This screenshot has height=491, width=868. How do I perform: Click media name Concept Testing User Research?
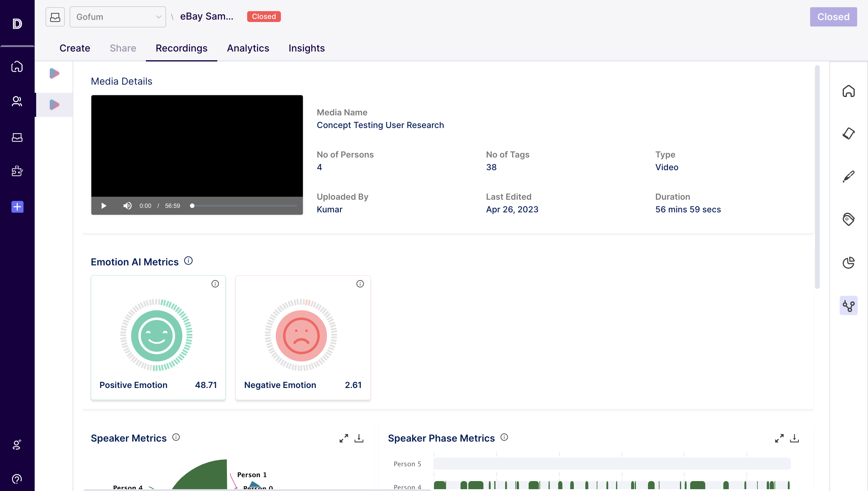[x=380, y=125]
